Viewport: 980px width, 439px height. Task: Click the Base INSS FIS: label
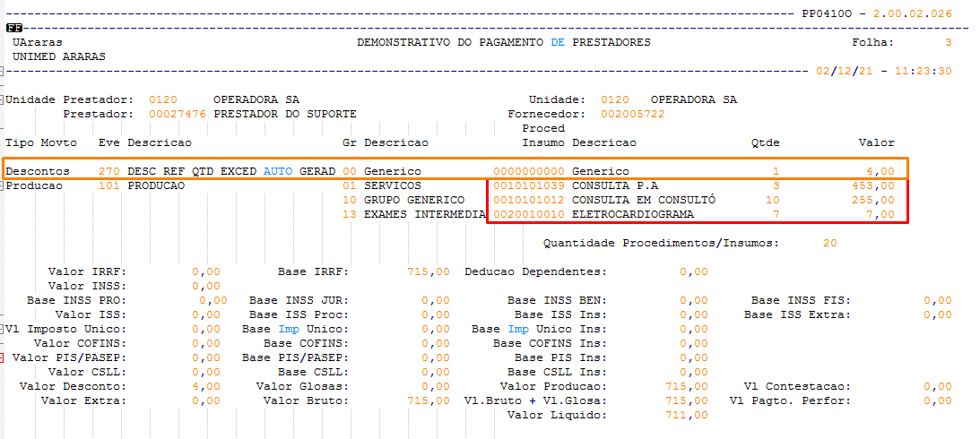802,300
